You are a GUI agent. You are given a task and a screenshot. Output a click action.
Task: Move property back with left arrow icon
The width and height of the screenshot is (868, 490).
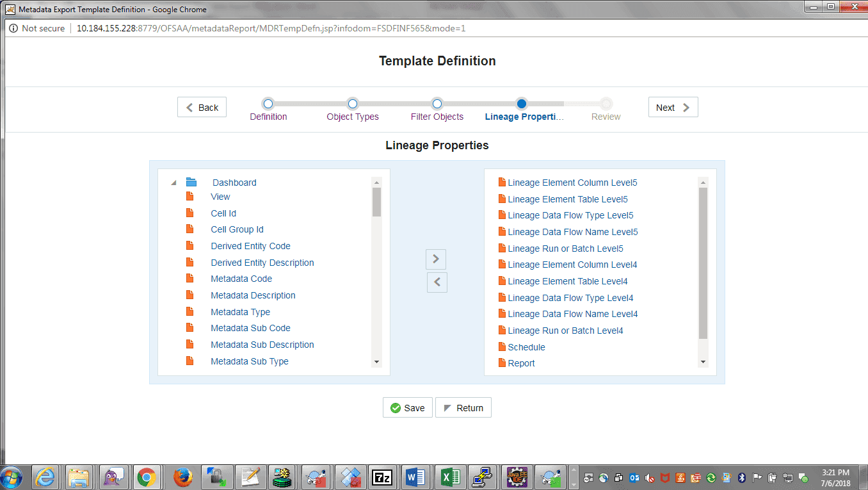(437, 282)
